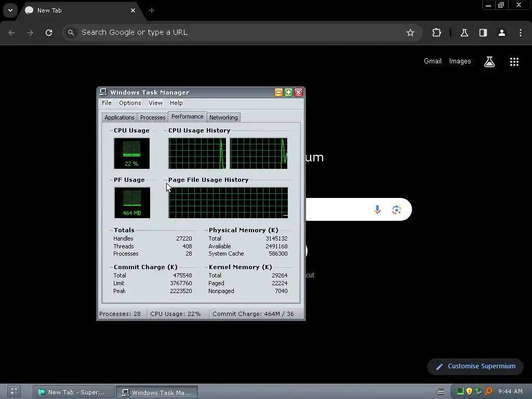This screenshot has width=532, height=399.
Task: Click status bar text Processes: 28
Action: click(x=120, y=314)
